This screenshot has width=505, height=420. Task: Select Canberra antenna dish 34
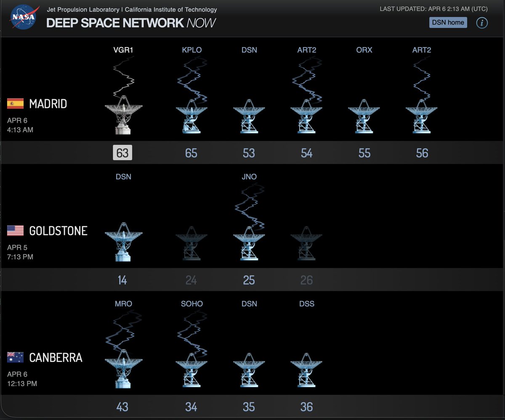click(x=191, y=370)
